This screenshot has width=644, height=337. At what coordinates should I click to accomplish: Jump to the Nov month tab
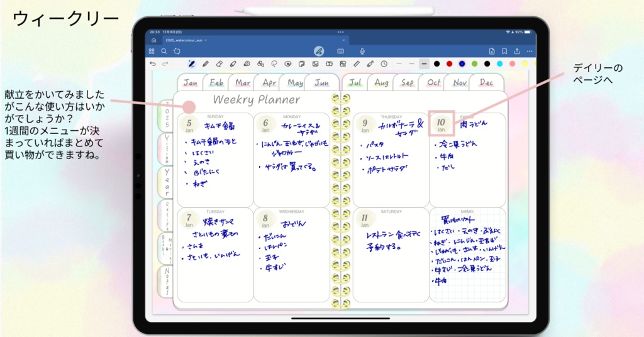[460, 82]
